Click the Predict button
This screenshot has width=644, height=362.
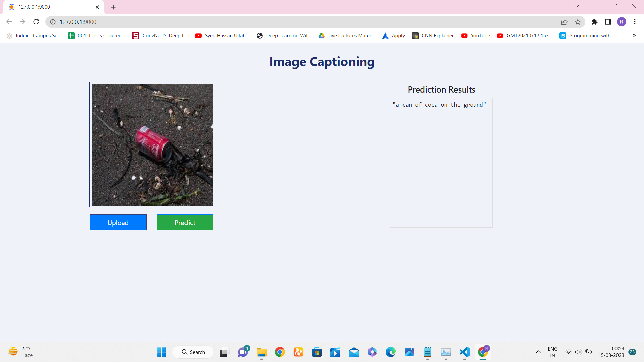[185, 222]
